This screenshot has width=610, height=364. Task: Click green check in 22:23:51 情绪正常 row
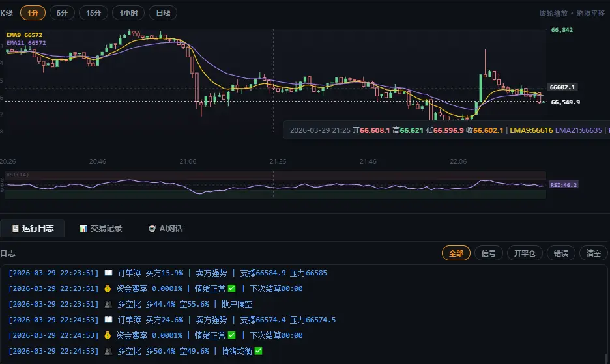(232, 288)
